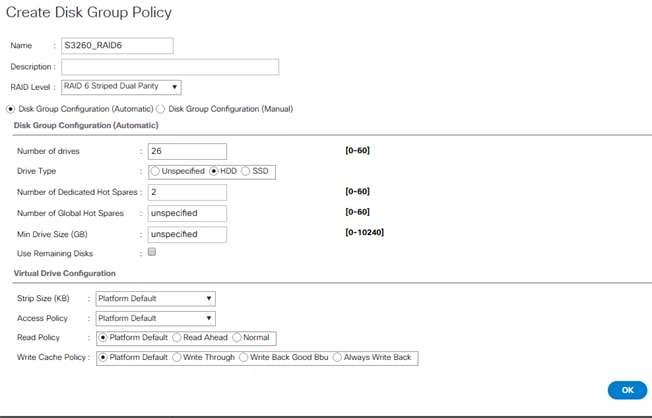The width and height of the screenshot is (652, 418).
Task: Click the 'Virtual Drive Configuration' heading
Action: [64, 273]
